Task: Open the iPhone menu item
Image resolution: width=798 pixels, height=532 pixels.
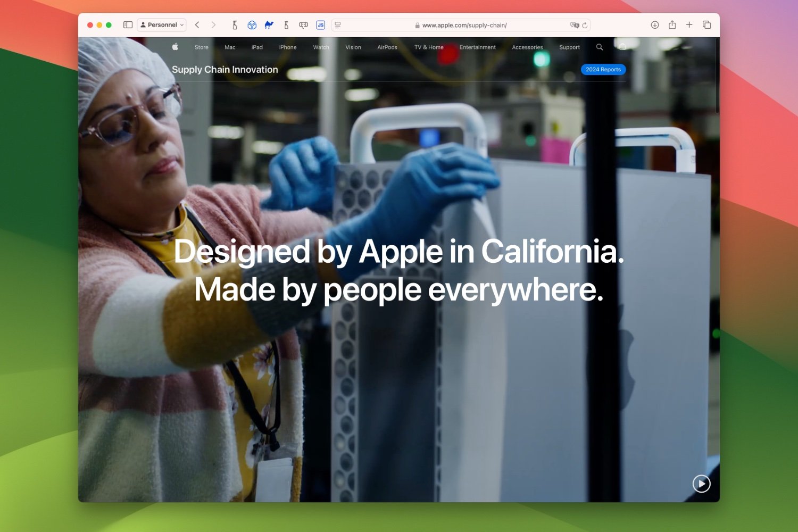Action: (288, 47)
